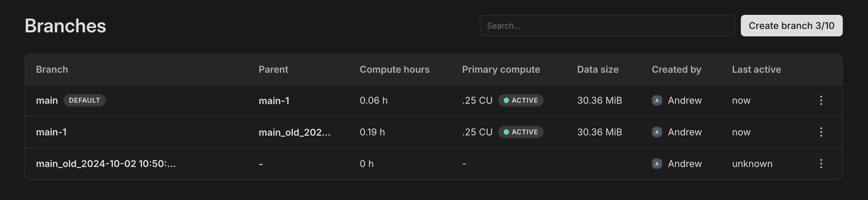Image resolution: width=868 pixels, height=200 pixels.
Task: Open the actions menu for main_old_2024-10-02 branch
Action: (821, 164)
